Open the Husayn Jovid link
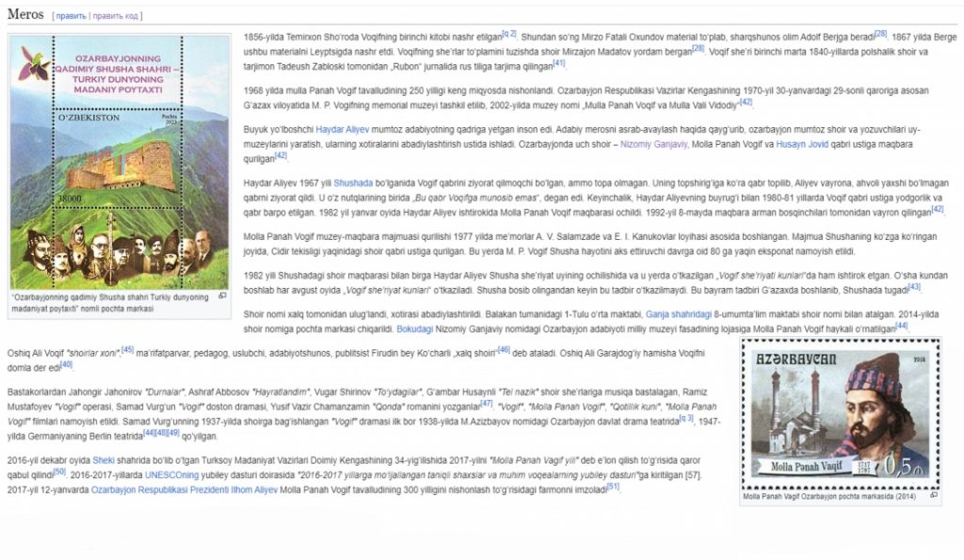The width and height of the screenshot is (964, 560). (x=802, y=144)
